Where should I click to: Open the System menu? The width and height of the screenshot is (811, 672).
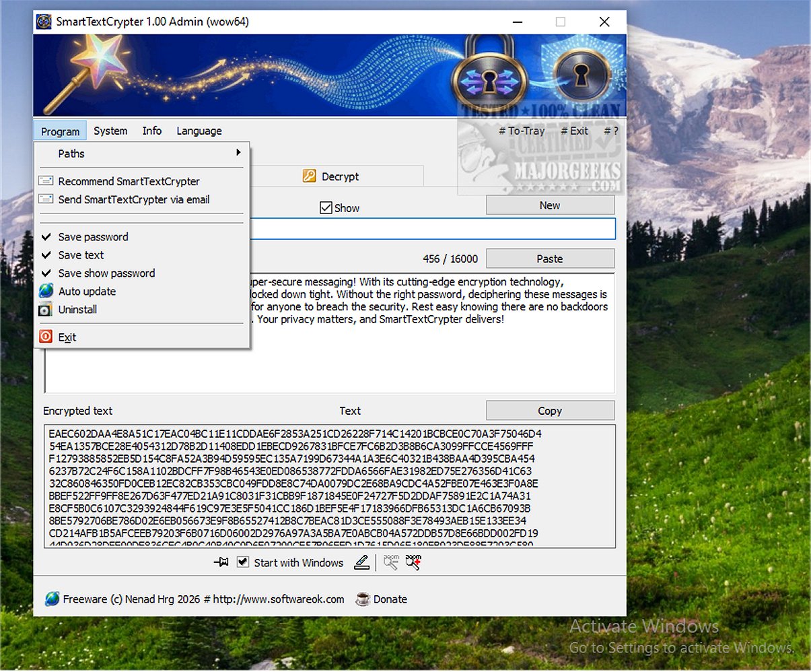[x=110, y=131]
